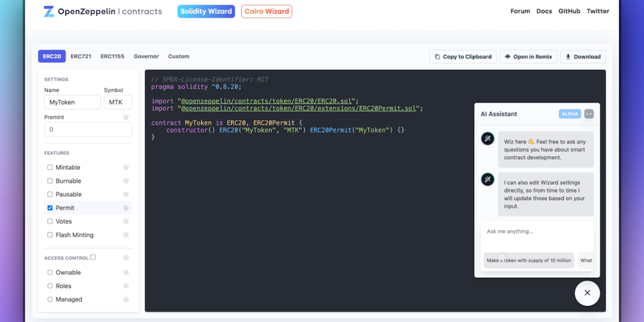
Task: Switch to the Custom tab
Action: [x=179, y=56]
